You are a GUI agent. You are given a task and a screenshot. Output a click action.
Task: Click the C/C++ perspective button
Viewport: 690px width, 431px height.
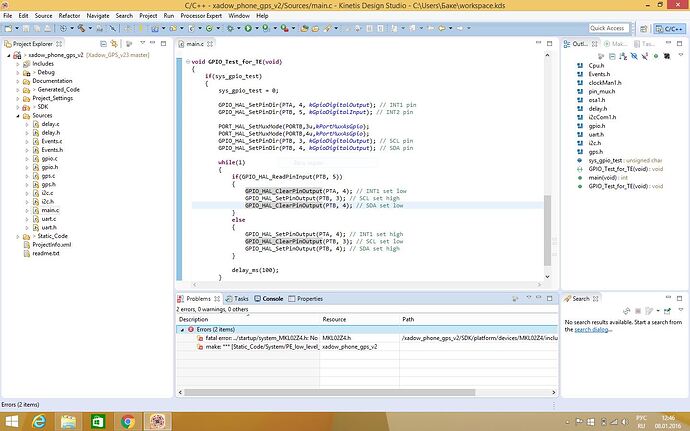669,29
